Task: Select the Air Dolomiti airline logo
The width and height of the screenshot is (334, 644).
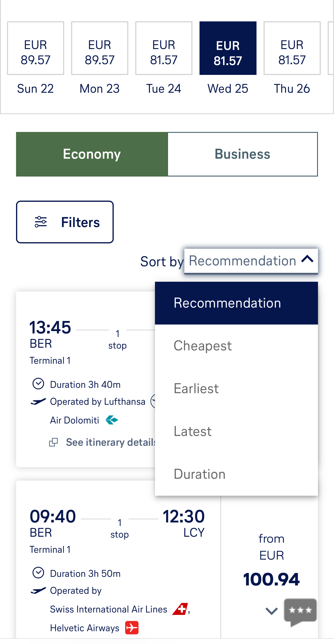Action: [x=112, y=420]
